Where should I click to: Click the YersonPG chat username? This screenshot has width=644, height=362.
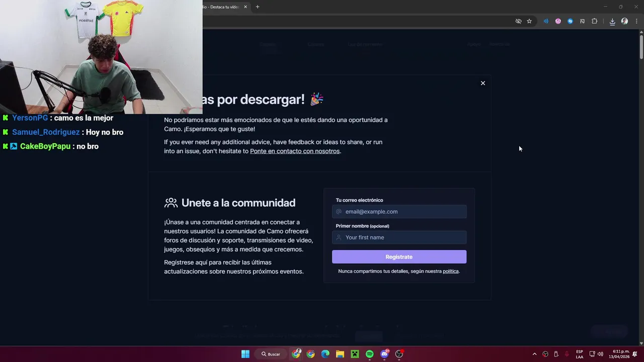(x=30, y=118)
